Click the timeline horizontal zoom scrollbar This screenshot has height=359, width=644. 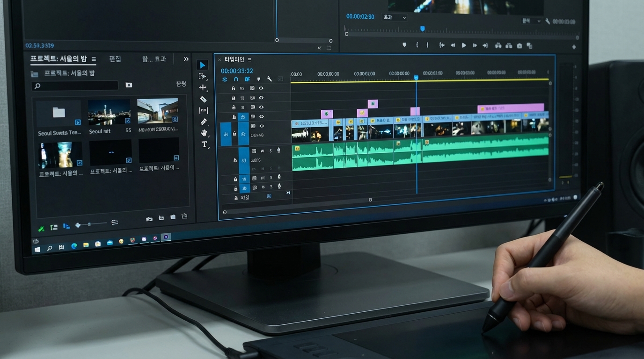(x=297, y=206)
